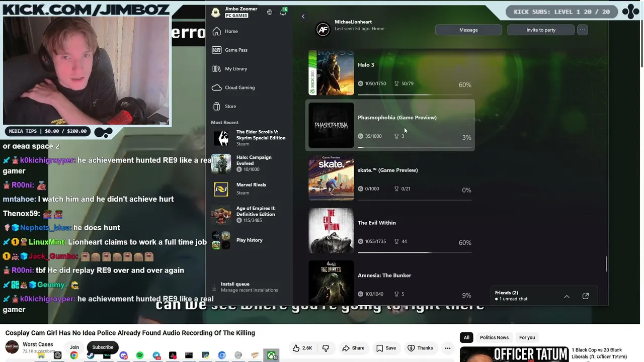Click the Jimbo Zoomer profile avatar
644x362 pixels.
215,12
